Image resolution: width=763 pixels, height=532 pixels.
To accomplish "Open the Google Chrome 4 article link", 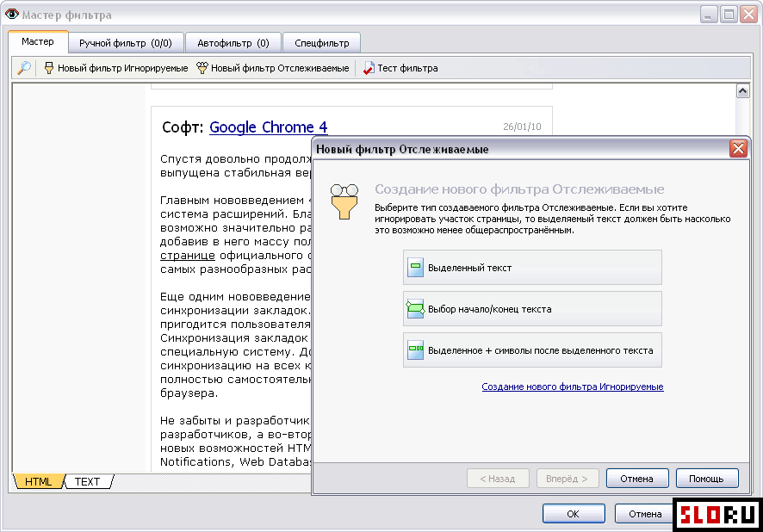I will [x=269, y=127].
